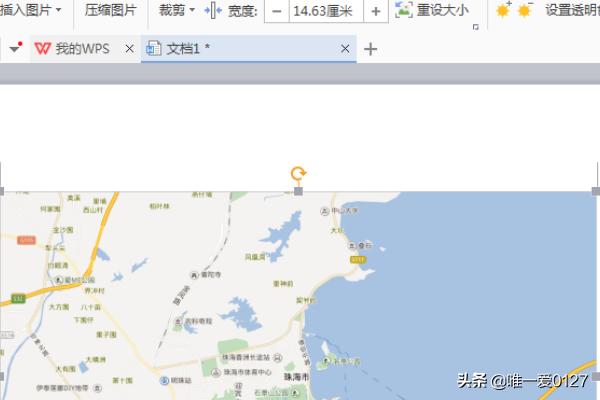Click the top-right corner resize handle

click(596, 191)
